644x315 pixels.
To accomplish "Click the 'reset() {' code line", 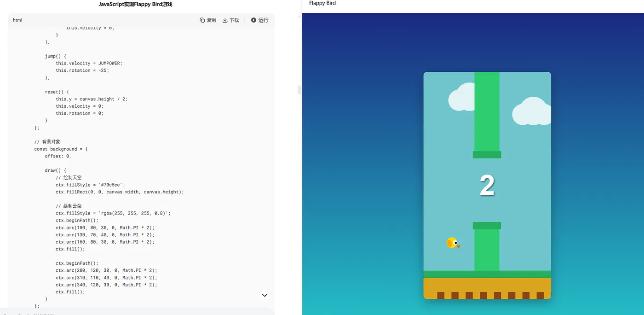I will [x=57, y=92].
